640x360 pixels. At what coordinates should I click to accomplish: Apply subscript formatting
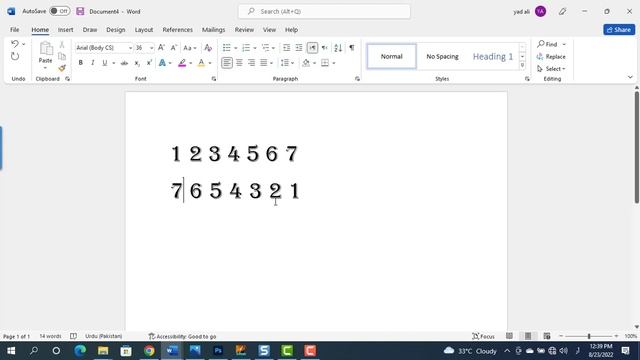click(137, 63)
